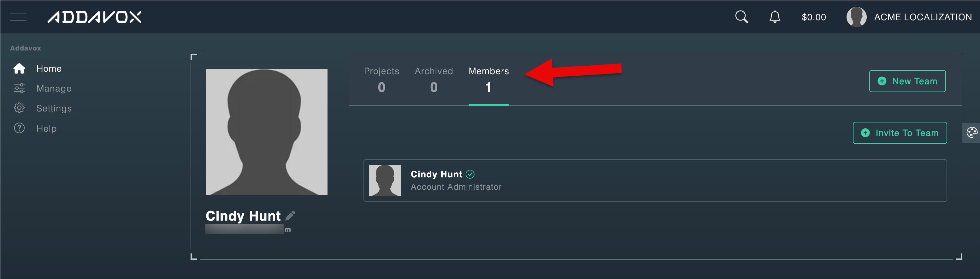Open the notifications bell
980x279 pixels.
(x=775, y=17)
